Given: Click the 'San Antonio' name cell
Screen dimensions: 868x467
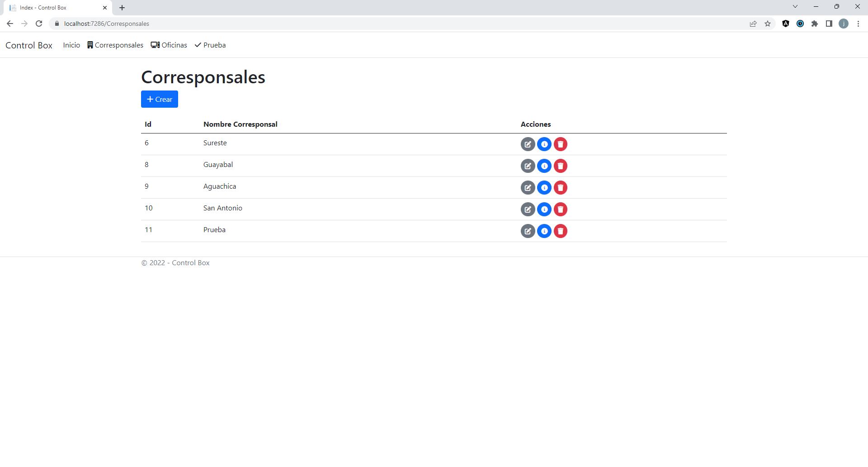Looking at the screenshot, I should 223,208.
